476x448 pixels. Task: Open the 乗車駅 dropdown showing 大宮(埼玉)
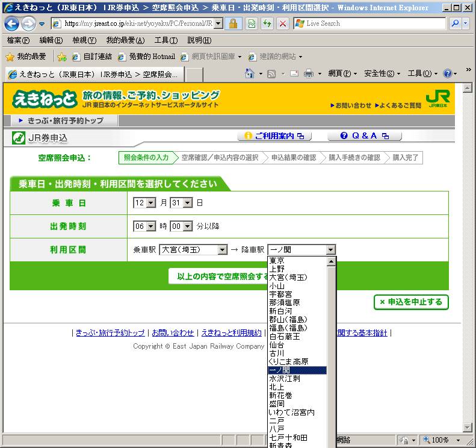(193, 250)
